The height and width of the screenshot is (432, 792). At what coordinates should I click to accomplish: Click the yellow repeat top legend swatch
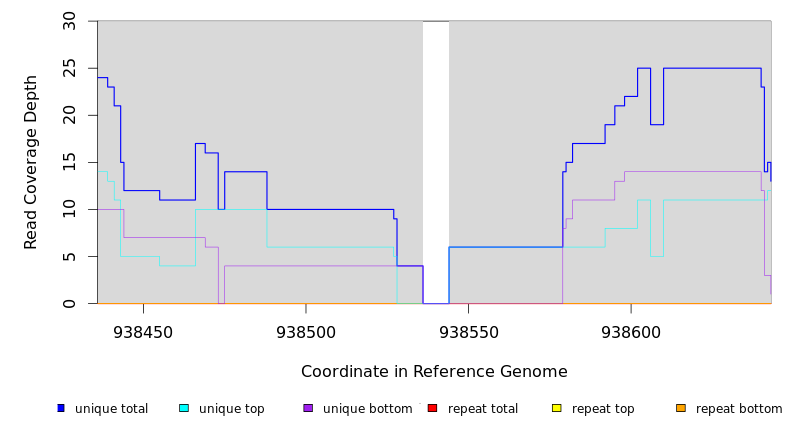pos(556,408)
